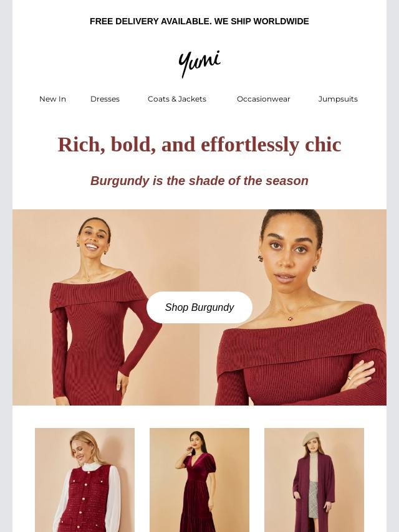Go to the Dresses category
This screenshot has height=532, width=399.
tap(105, 99)
